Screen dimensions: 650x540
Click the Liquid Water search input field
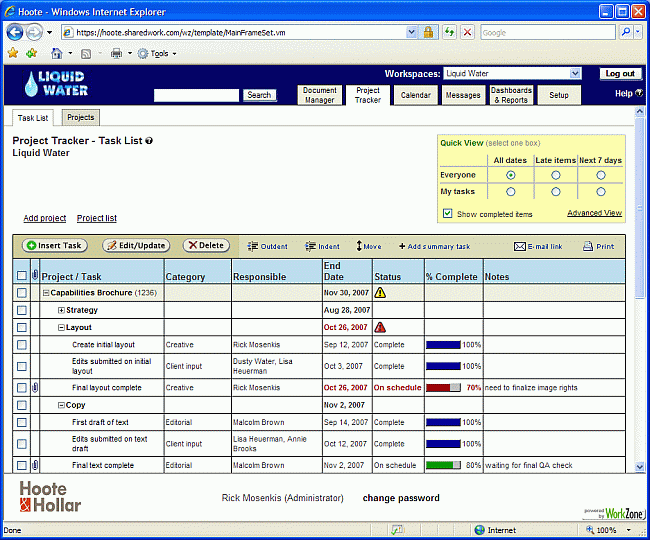(x=196, y=95)
